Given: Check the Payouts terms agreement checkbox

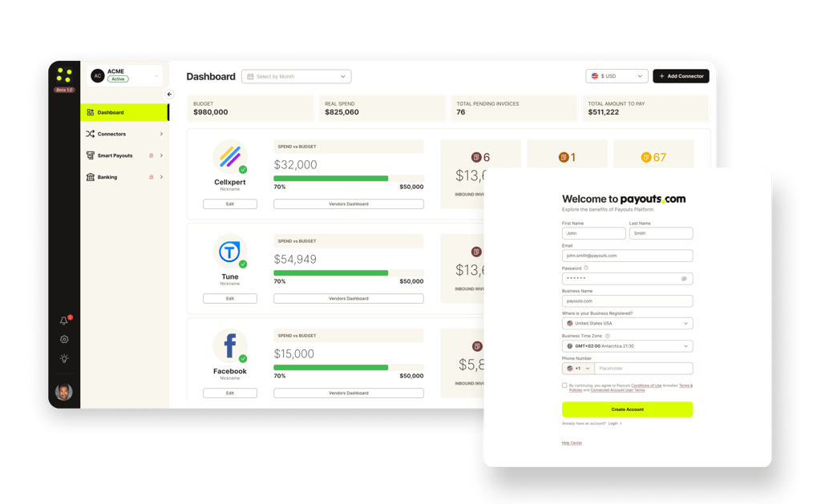Looking at the screenshot, I should coord(565,385).
